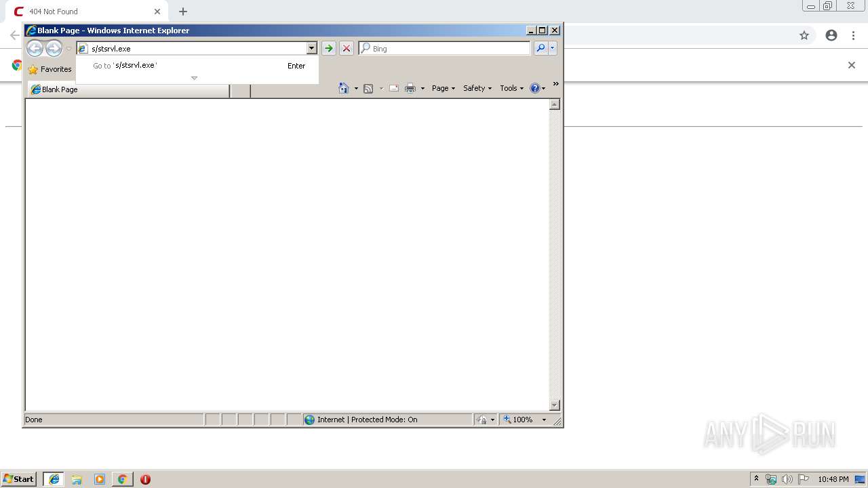Click the Home icon in command bar
Screen dimensions: 868x488
pos(344,88)
